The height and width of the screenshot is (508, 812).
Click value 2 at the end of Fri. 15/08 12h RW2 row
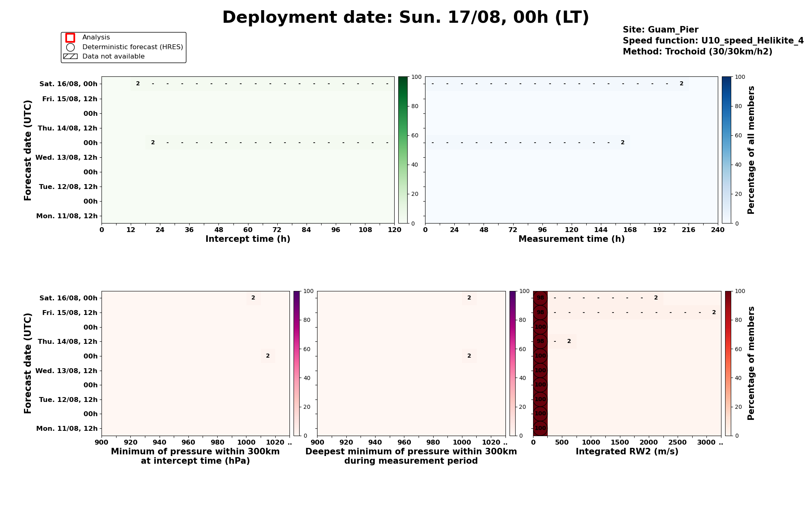714,313
